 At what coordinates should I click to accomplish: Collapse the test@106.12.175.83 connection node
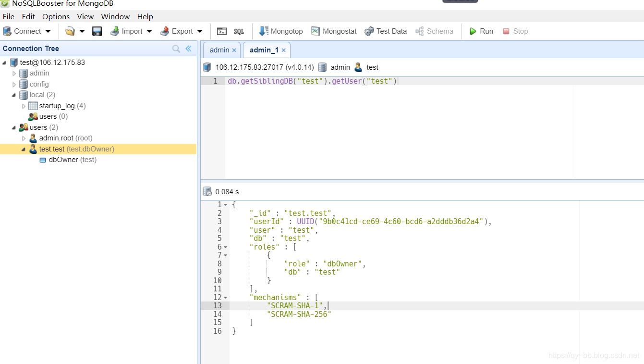(4, 63)
